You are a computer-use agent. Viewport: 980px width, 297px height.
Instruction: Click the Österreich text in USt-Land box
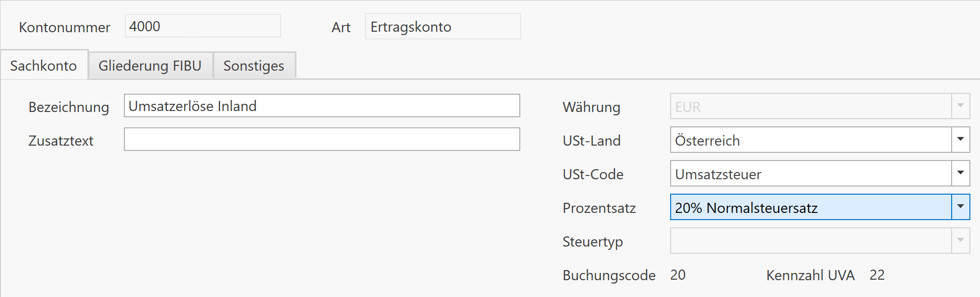707,140
